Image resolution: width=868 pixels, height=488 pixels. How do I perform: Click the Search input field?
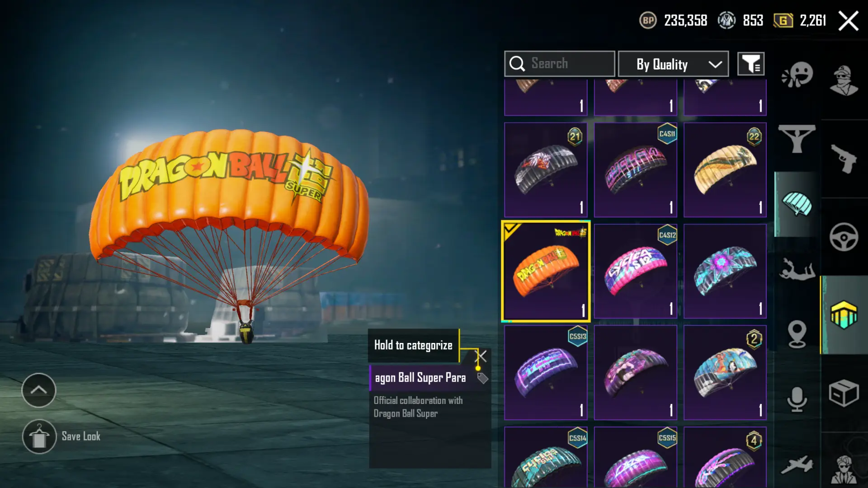coord(560,64)
